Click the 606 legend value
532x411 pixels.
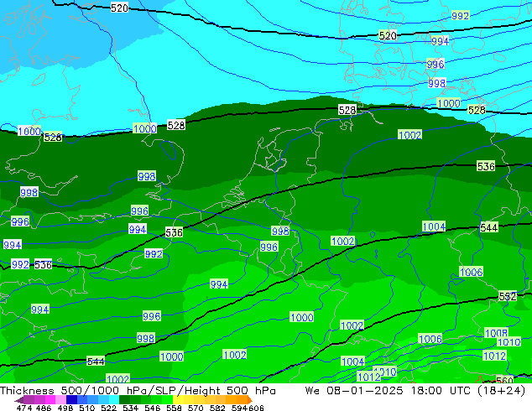pyautogui.click(x=256, y=408)
